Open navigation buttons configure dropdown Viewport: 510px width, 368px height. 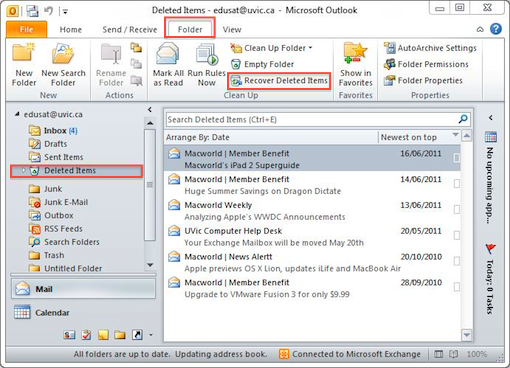click(x=151, y=335)
